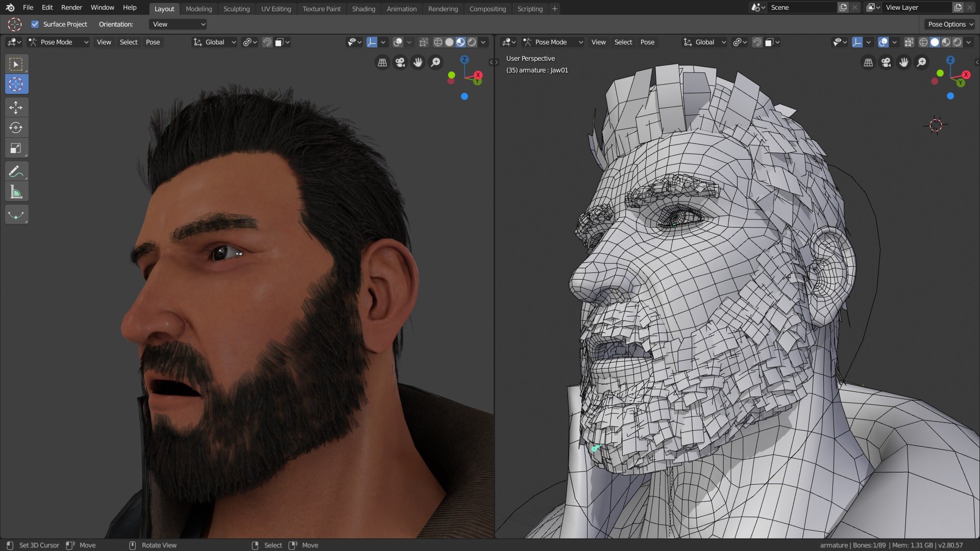Expand the Pose Mode dropdown

[61, 42]
